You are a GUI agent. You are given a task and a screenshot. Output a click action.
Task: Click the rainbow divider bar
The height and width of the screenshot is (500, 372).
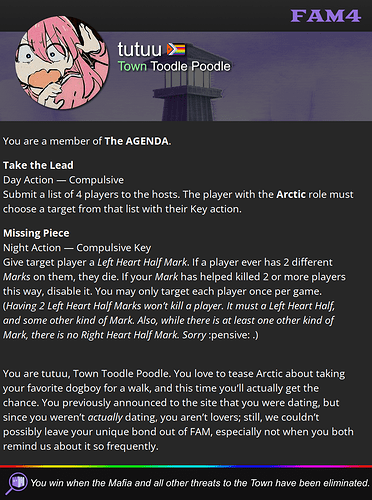pos(186,466)
